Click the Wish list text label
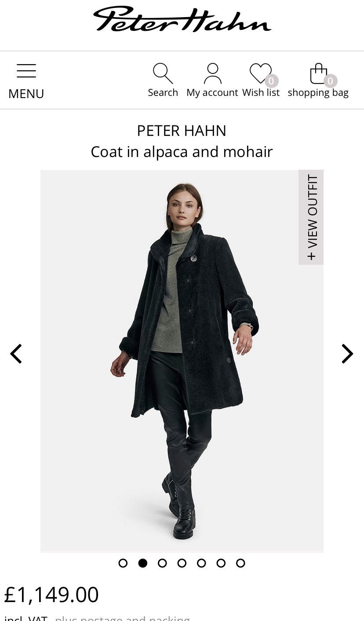Screen dimensions: 364x621 [x=261, y=92]
